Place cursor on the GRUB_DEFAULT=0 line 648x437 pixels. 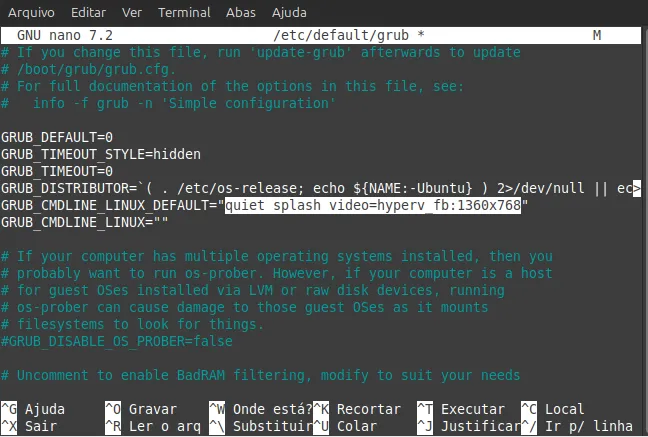pyautogui.click(x=57, y=137)
